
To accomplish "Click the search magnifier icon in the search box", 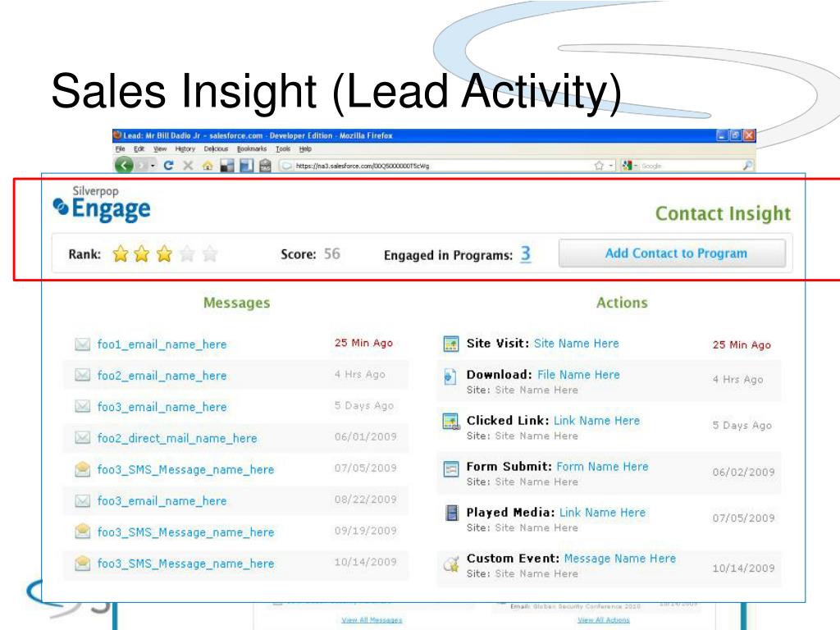I will [747, 166].
